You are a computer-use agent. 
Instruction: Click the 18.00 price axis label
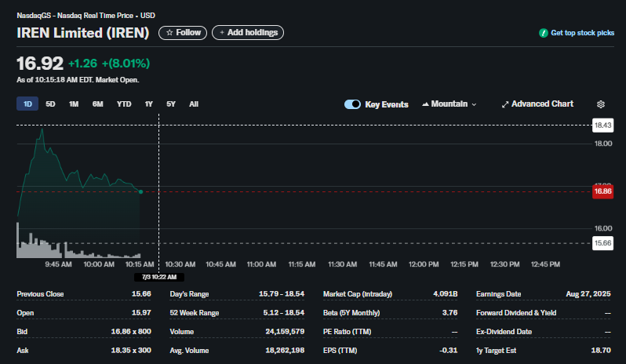tap(602, 144)
